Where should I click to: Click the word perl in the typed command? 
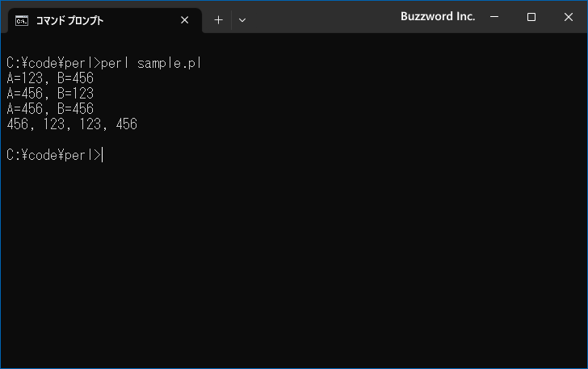pyautogui.click(x=115, y=63)
